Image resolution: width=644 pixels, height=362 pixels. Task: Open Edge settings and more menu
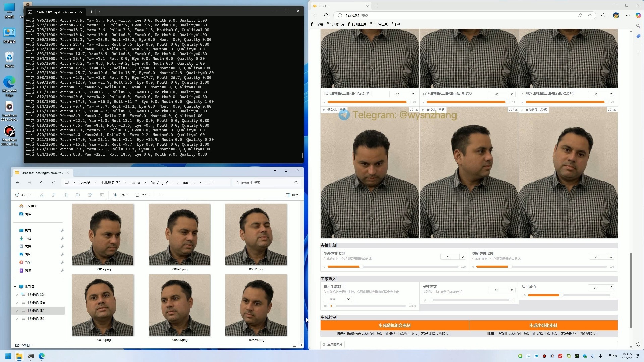[x=628, y=15]
